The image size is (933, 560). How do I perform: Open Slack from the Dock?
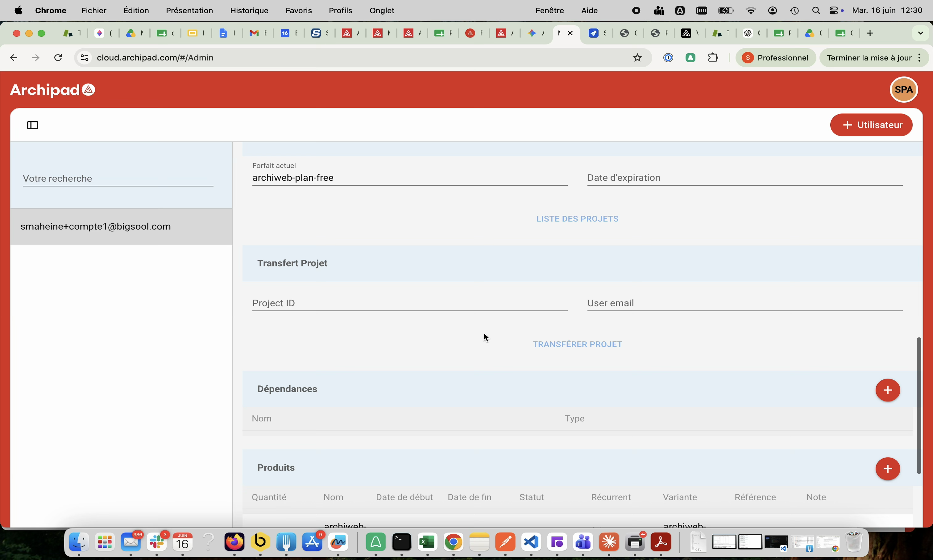pyautogui.click(x=157, y=542)
